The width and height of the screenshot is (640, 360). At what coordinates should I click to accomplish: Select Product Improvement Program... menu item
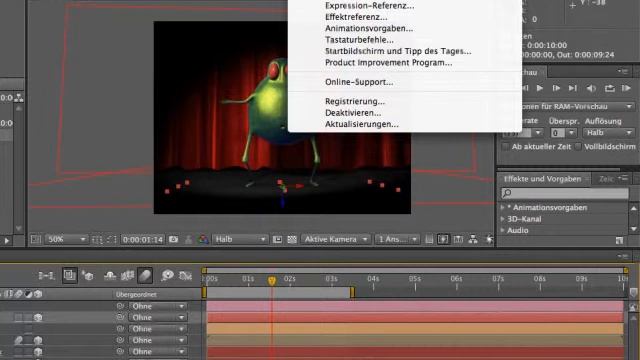pyautogui.click(x=389, y=63)
